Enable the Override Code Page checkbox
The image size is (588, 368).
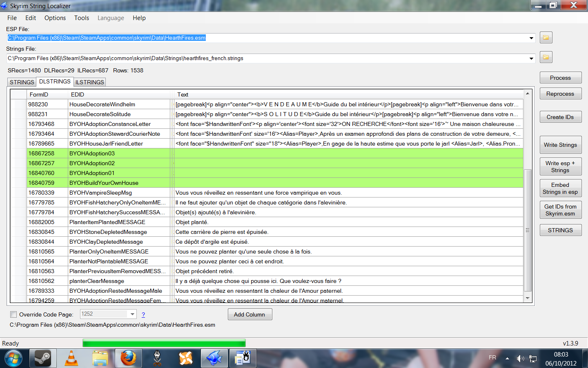click(x=13, y=314)
